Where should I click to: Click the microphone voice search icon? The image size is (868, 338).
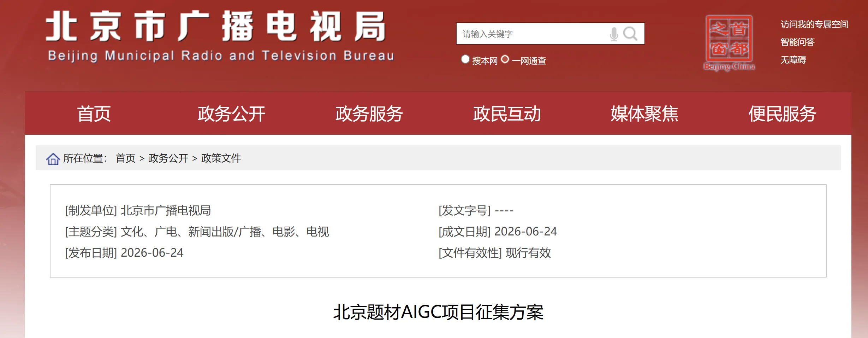(614, 34)
